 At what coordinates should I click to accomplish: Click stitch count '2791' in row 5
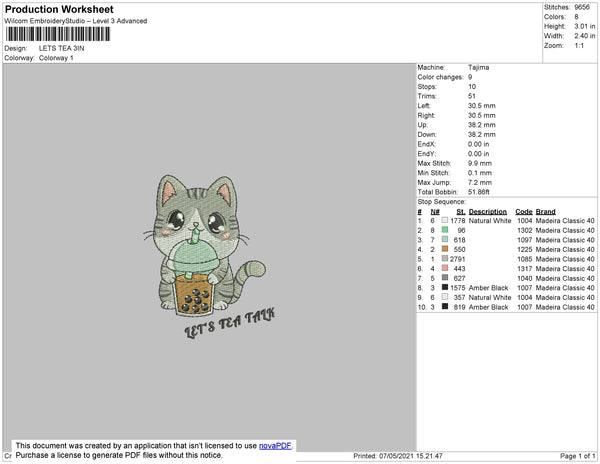point(457,259)
